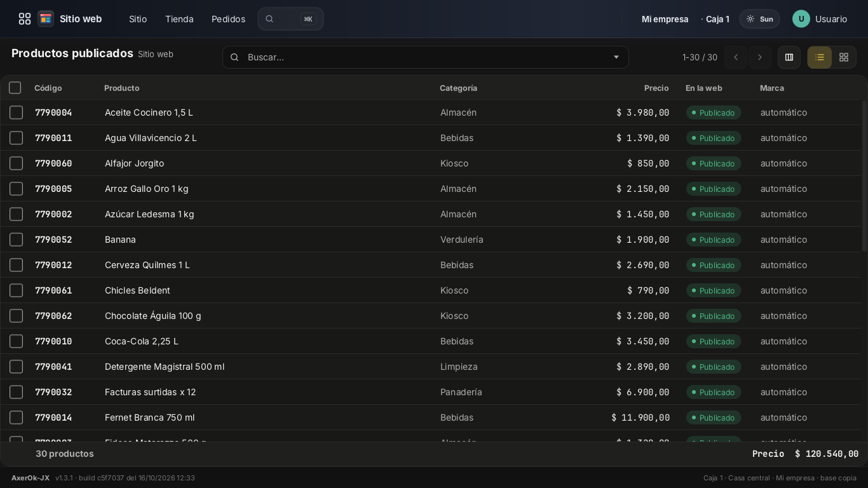
Task: Click the Sitio web breadcrumb label
Action: 156,55
